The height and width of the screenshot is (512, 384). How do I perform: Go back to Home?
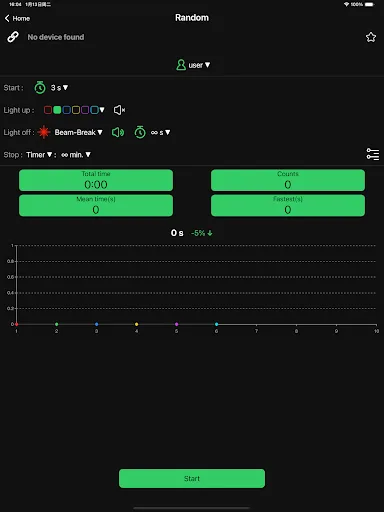(17, 18)
